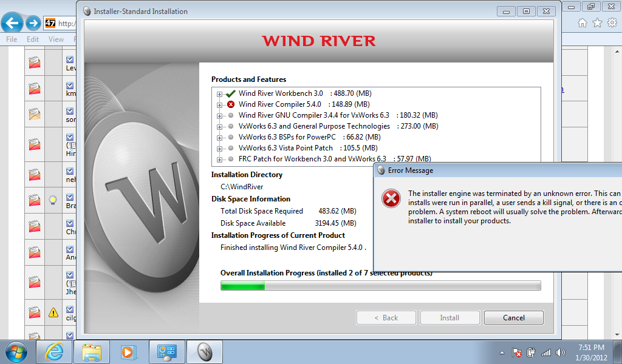622x364 pixels.
Task: Click light bulb icon in Bra row
Action: (53, 200)
